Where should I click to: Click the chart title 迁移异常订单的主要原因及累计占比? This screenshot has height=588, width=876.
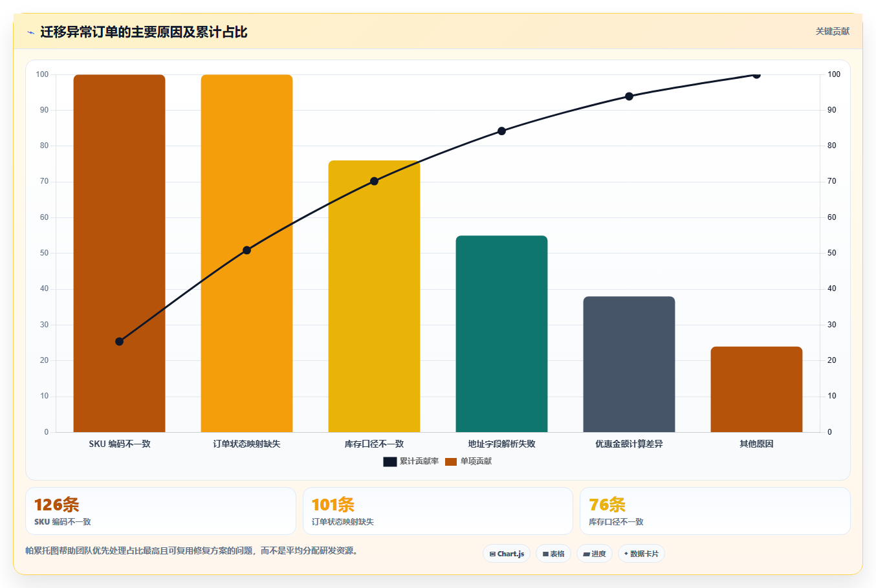click(144, 32)
